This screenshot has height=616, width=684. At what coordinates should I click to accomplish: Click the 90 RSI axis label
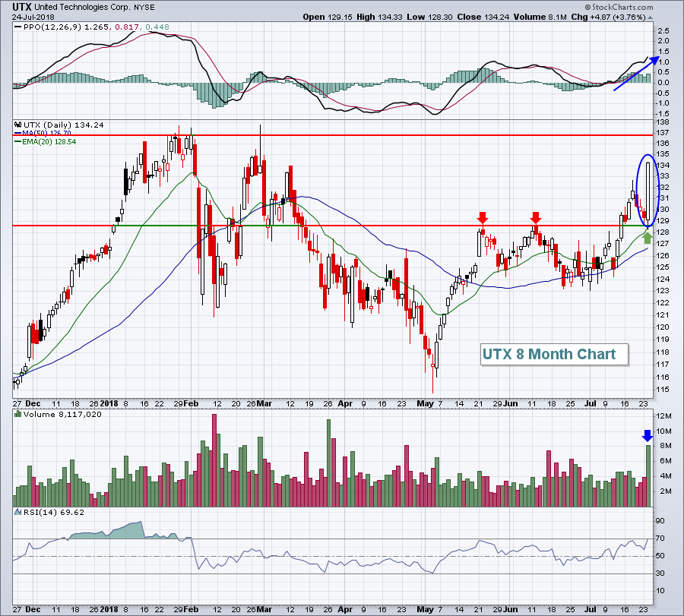coord(660,521)
